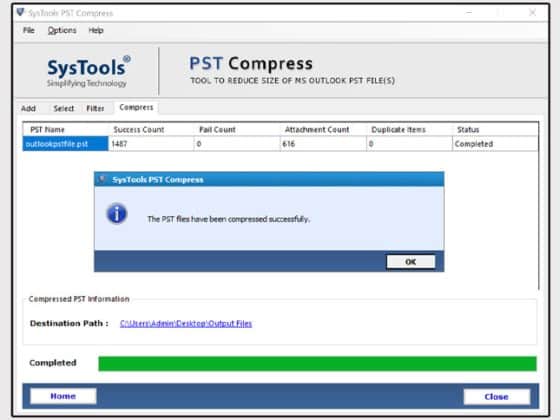Minimize the SysTools PST Compress window
The width and height of the screenshot is (560, 420).
[x=469, y=12]
